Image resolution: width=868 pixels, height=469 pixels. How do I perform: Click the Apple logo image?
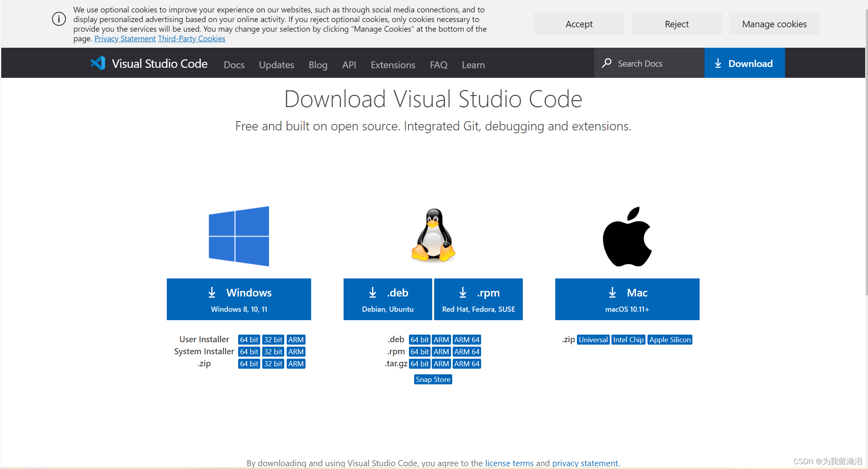(627, 236)
